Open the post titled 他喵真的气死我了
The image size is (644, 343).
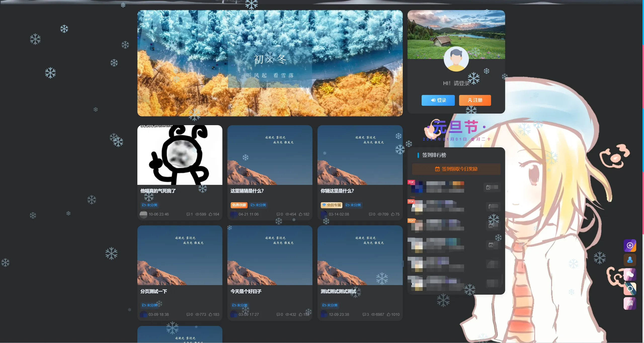point(158,191)
